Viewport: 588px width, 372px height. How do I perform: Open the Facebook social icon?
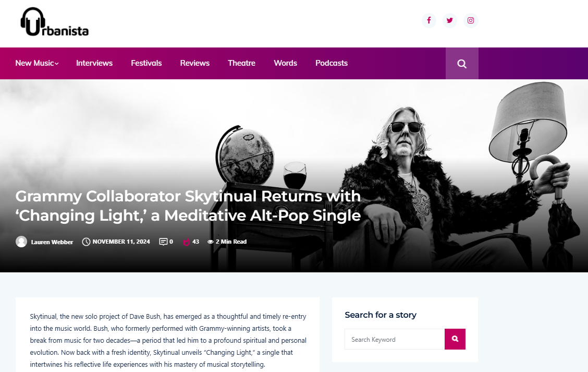(x=428, y=20)
